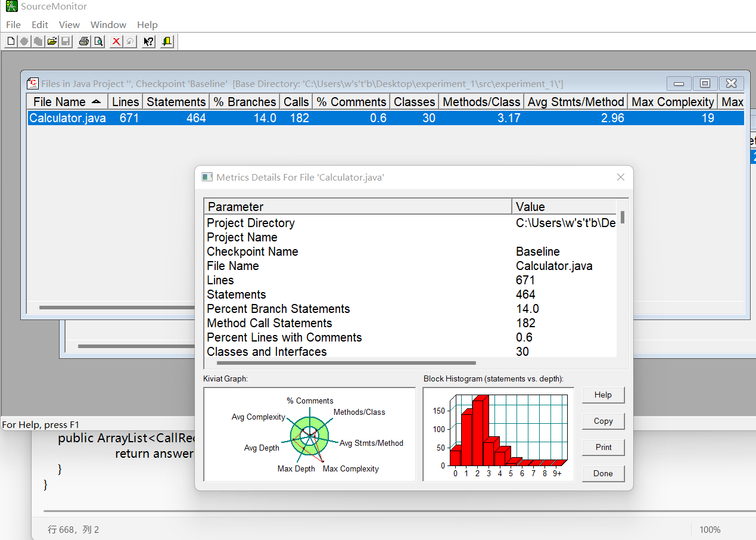756x540 pixels.
Task: Click the grayed multiple-checkpoints toolbar icon
Action: (38, 41)
